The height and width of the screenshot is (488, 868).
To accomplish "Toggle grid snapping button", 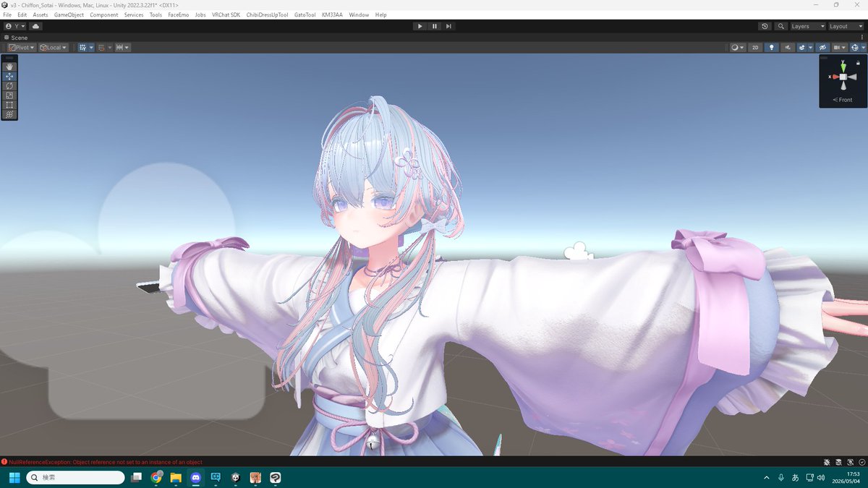I will point(101,47).
